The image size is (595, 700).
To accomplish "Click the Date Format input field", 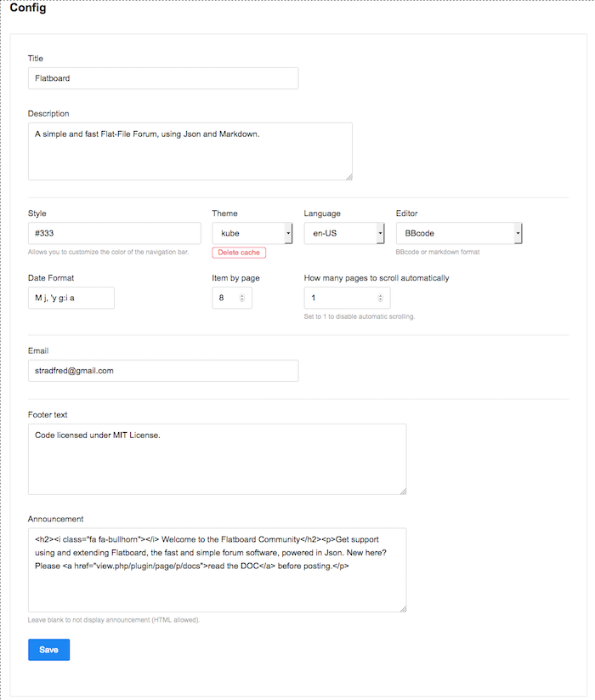I will click(x=71, y=298).
